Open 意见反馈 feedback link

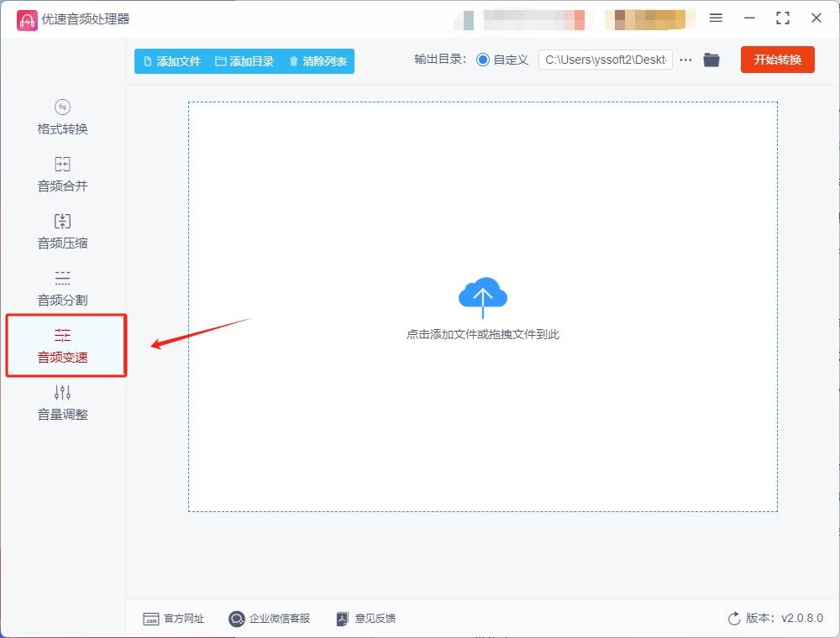coord(366,619)
